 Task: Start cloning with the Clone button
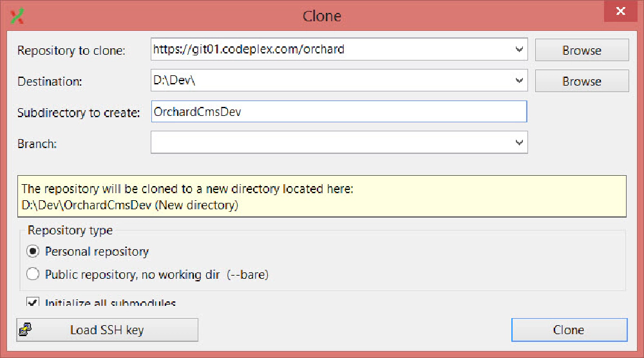point(569,330)
